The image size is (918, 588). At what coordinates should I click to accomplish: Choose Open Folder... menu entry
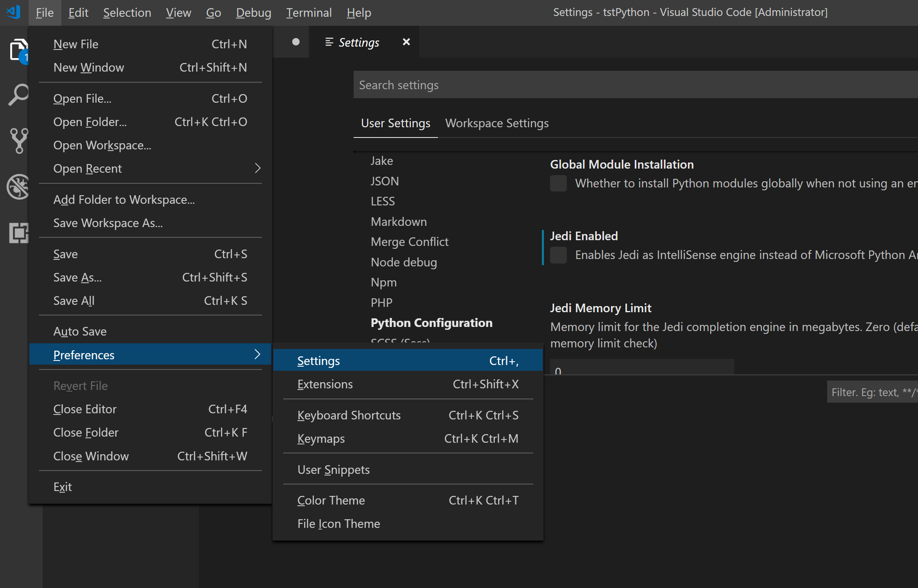coord(150,122)
